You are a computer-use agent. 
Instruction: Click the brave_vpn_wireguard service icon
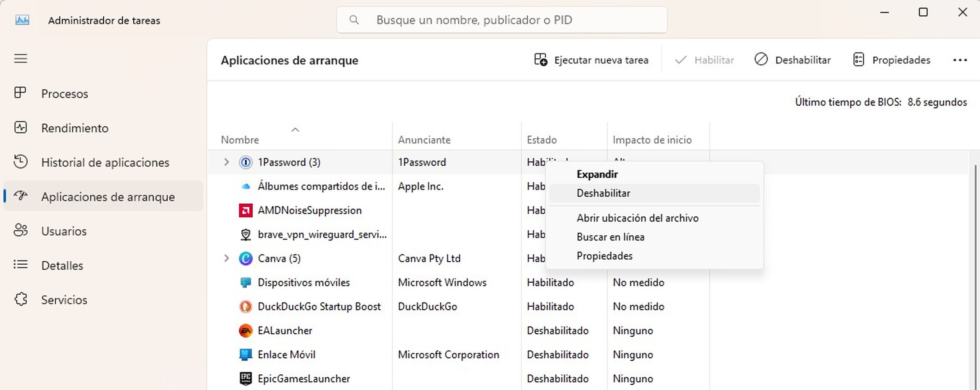coord(246,235)
